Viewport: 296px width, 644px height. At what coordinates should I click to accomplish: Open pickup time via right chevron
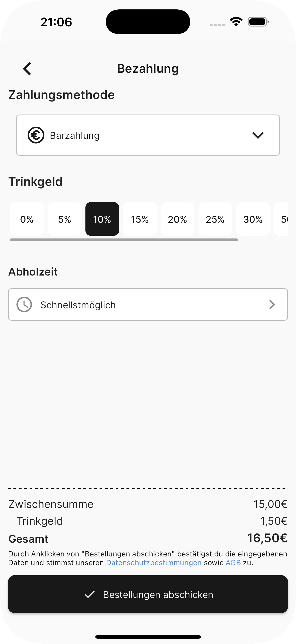[x=272, y=304]
